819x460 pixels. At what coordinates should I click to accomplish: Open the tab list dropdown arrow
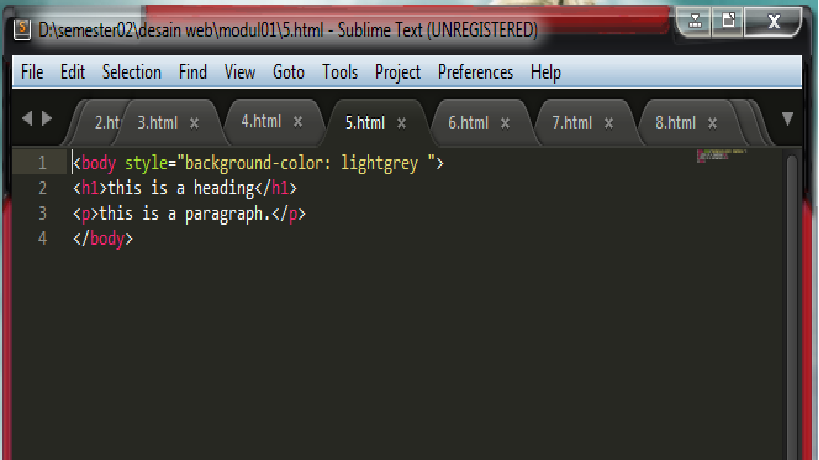[788, 119]
